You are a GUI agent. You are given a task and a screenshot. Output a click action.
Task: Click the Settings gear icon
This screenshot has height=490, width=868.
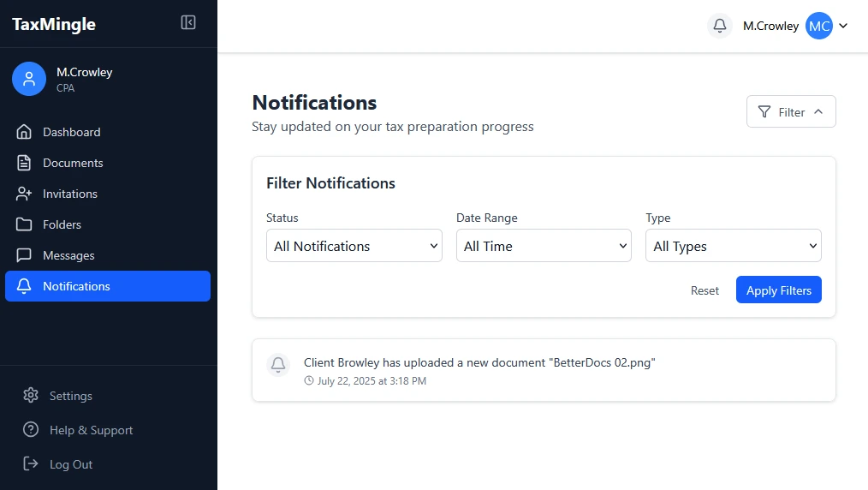pyautogui.click(x=31, y=396)
